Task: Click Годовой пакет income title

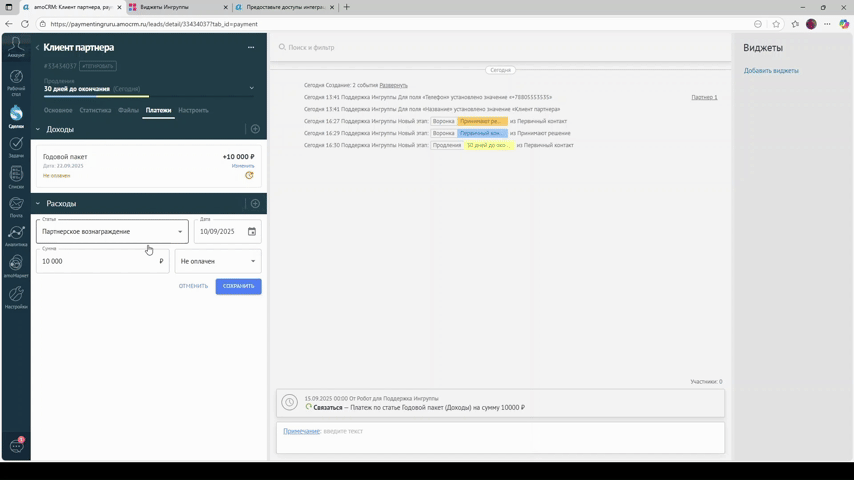Action: [x=65, y=157]
